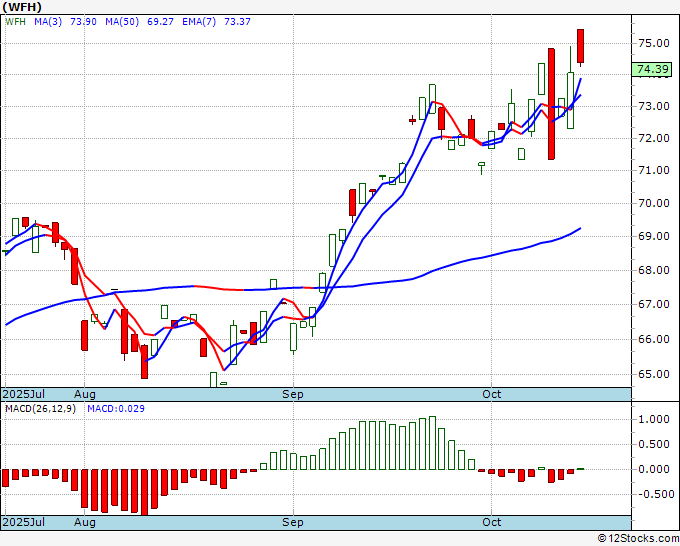
Task: Click the 68.00 price axis label
Action: point(653,270)
